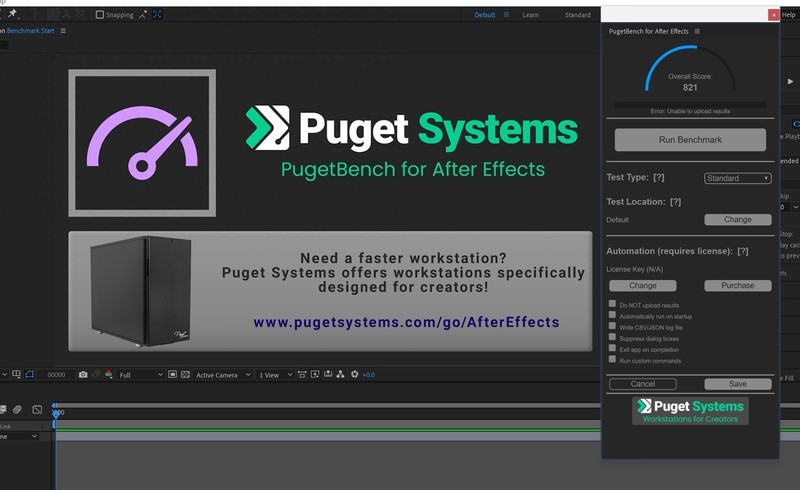Open the parent link dropdown in timeline
800x490 pixels.
point(19,436)
